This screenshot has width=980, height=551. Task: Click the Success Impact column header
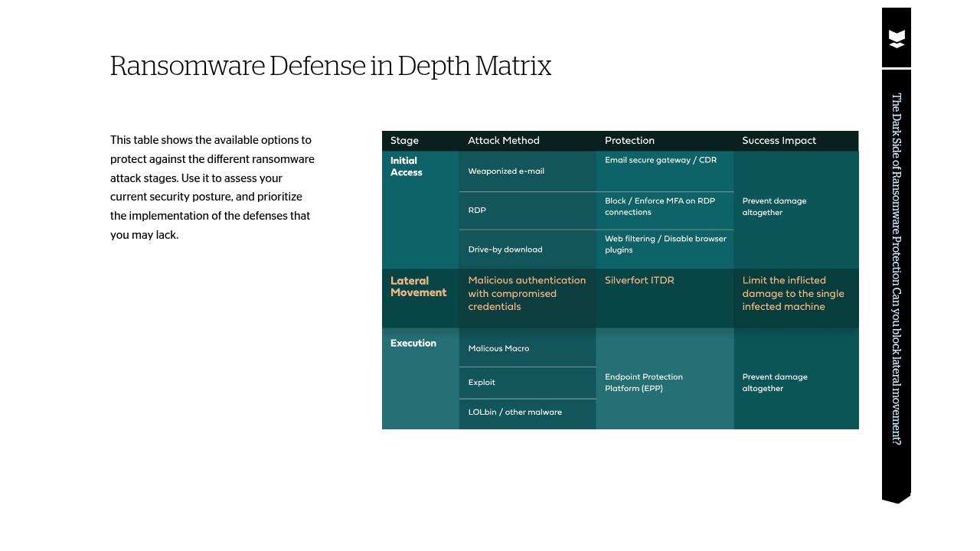779,141
